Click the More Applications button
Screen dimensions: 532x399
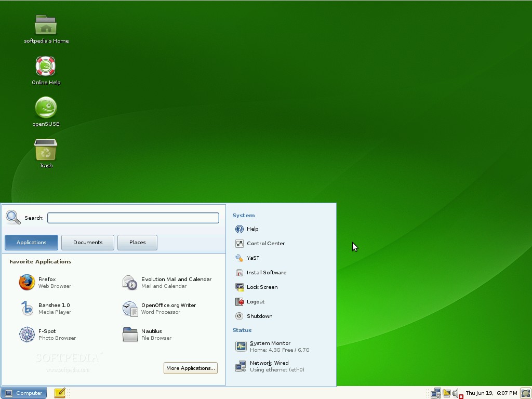click(190, 368)
